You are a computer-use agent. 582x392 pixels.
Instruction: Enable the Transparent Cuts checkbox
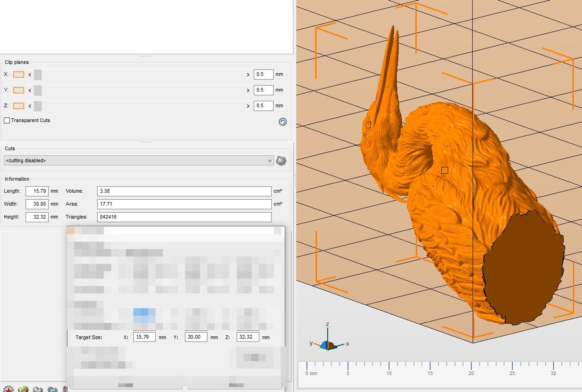click(x=7, y=121)
